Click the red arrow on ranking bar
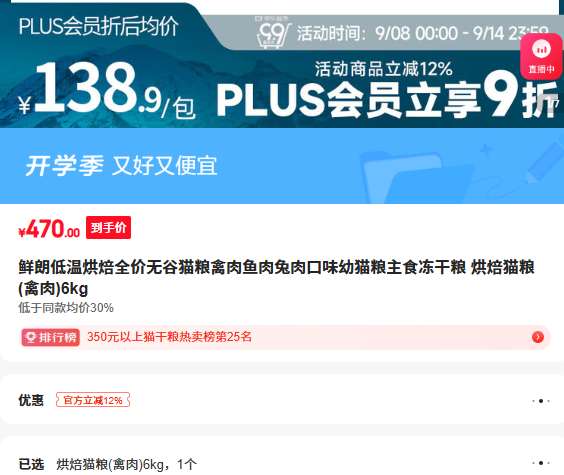This screenshot has height=475, width=564. (538, 337)
